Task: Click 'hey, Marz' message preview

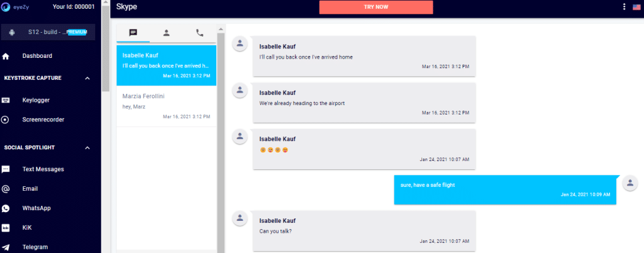Action: [x=134, y=107]
